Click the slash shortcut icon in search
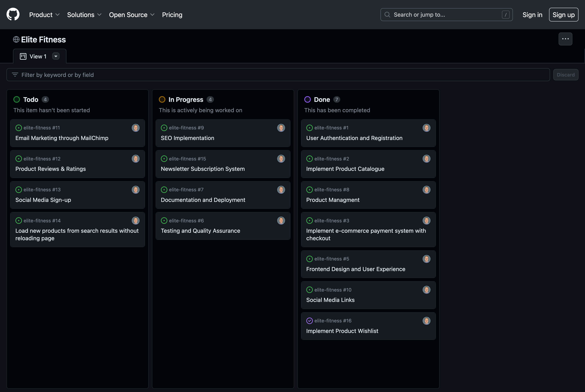 (x=506, y=15)
